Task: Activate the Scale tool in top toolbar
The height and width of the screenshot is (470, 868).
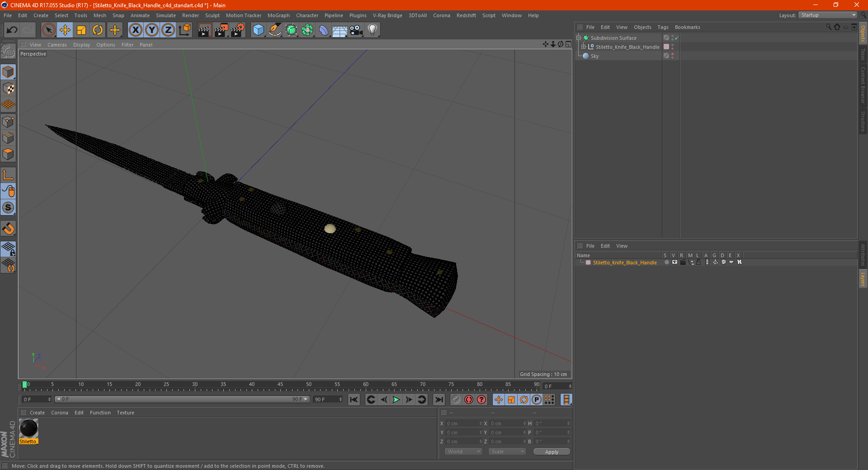Action: point(81,30)
